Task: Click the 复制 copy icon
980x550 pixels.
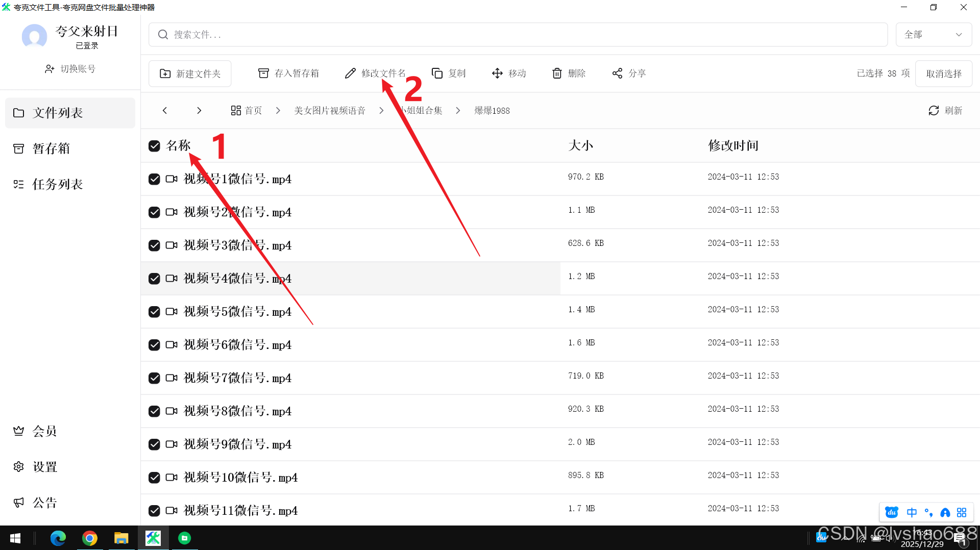Action: (437, 73)
